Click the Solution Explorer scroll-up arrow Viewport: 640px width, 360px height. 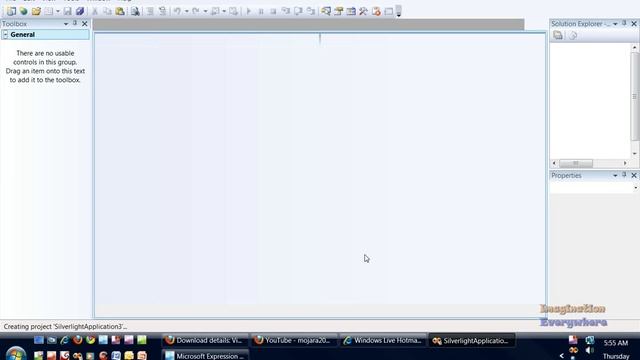(x=634, y=48)
